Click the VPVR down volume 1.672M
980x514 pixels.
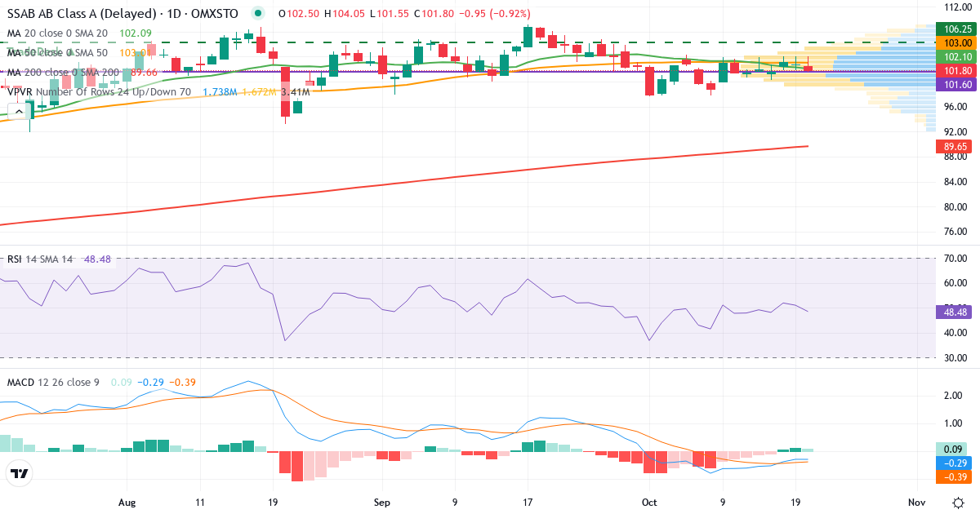pyautogui.click(x=259, y=92)
